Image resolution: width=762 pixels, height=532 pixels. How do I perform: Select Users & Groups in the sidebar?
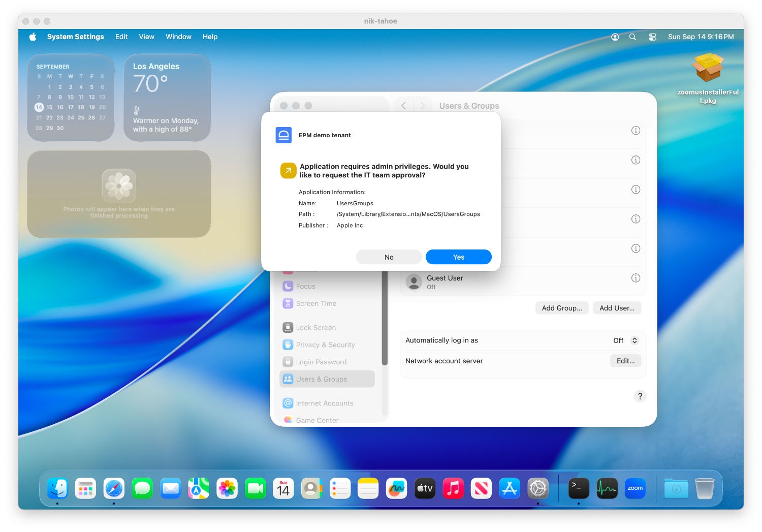click(x=327, y=379)
